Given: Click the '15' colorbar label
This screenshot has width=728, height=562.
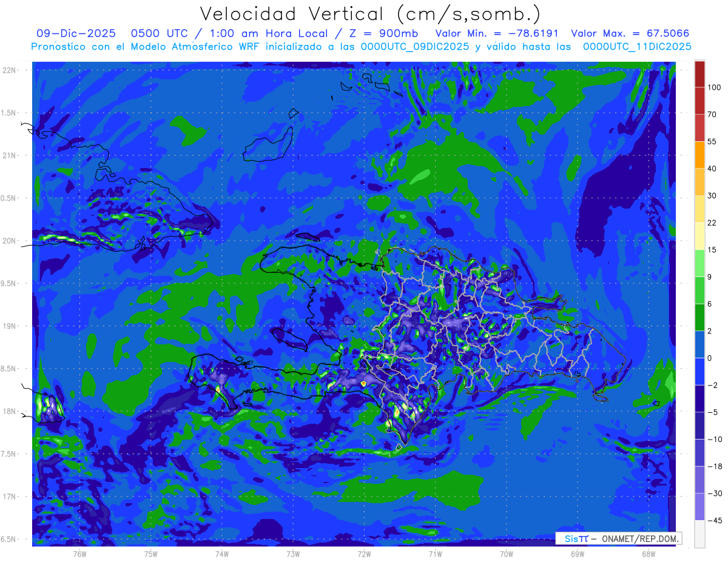Looking at the screenshot, I should tap(713, 250).
